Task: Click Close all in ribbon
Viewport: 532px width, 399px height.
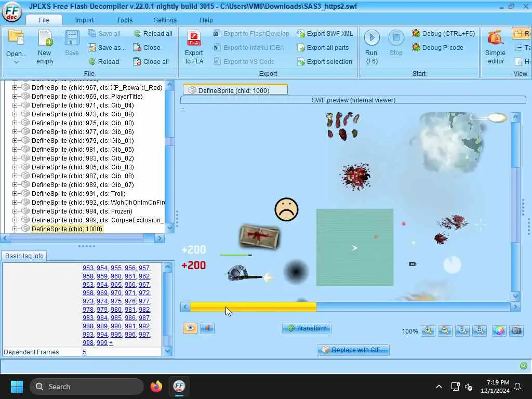Action: [151, 61]
